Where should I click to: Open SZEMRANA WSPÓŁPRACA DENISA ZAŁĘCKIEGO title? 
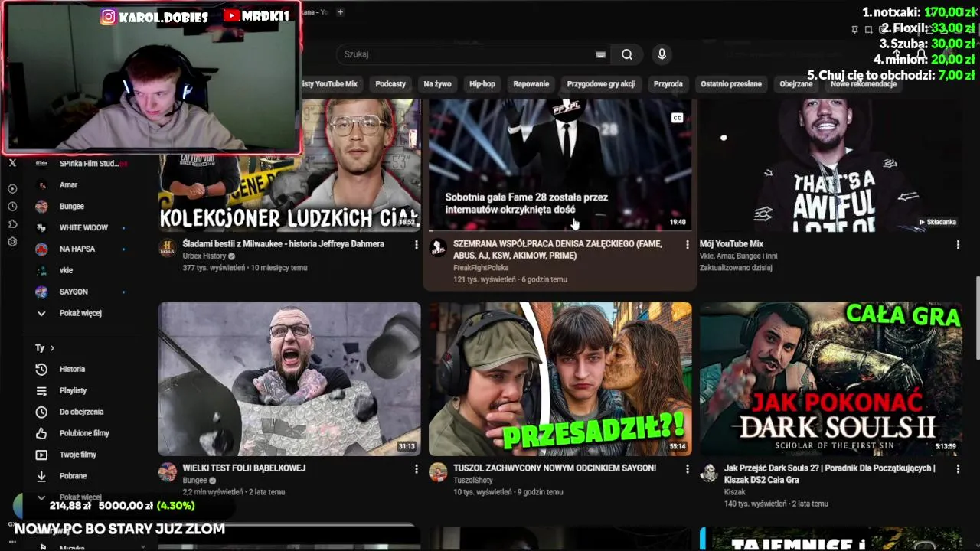tap(557, 249)
